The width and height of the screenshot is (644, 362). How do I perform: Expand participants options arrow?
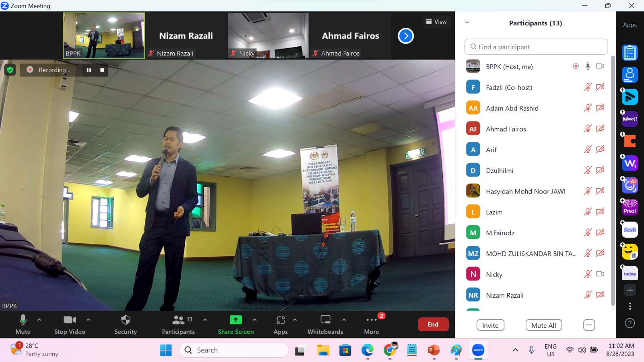(205, 320)
